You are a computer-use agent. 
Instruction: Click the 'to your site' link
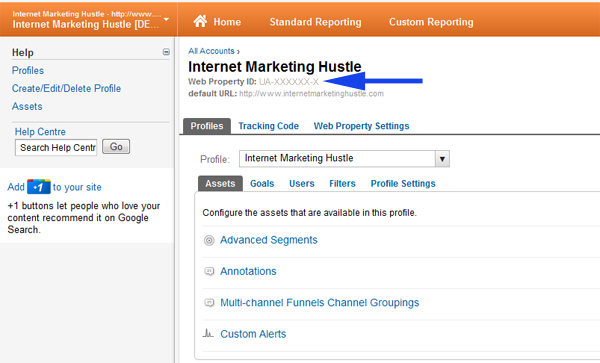coord(77,187)
